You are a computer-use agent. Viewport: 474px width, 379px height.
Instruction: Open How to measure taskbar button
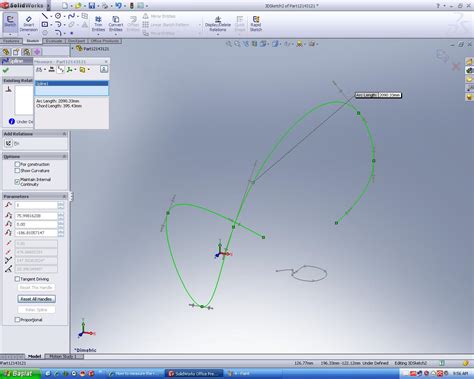[x=135, y=374]
